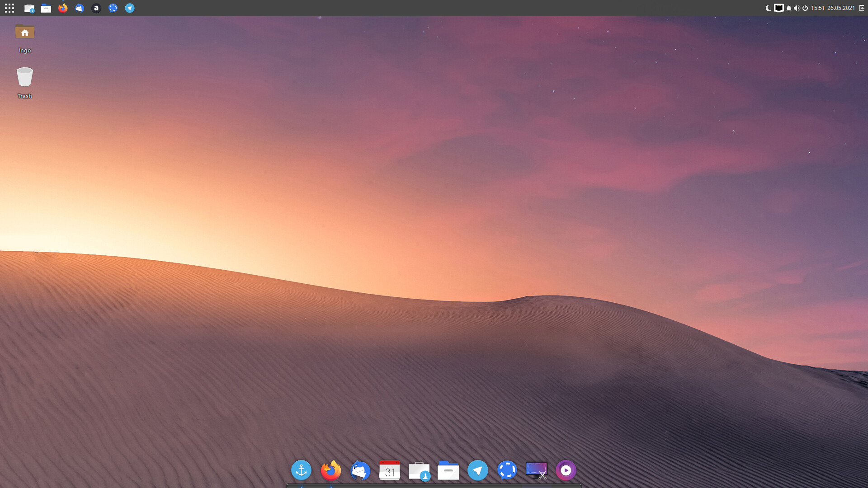Open the power menu icon in the tray
868x488 pixels.
coord(805,8)
